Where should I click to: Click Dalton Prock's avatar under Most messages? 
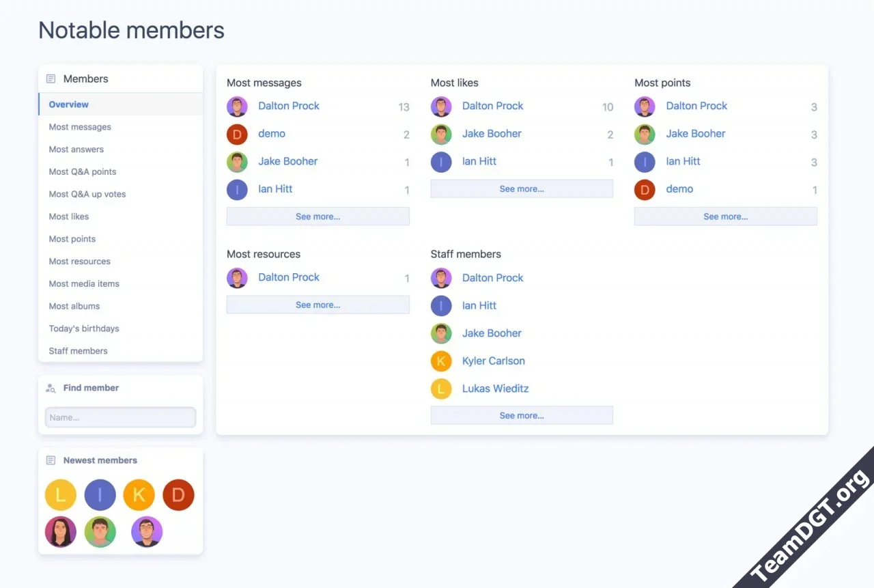[x=237, y=107]
